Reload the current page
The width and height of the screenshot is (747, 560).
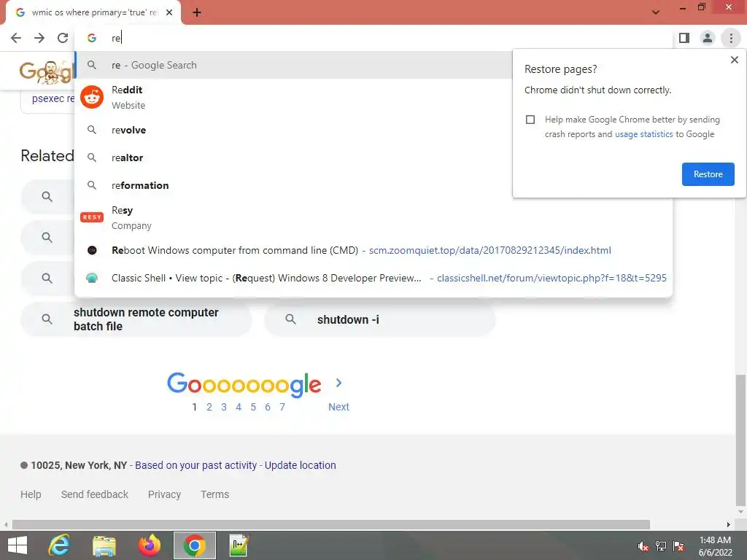pos(63,38)
